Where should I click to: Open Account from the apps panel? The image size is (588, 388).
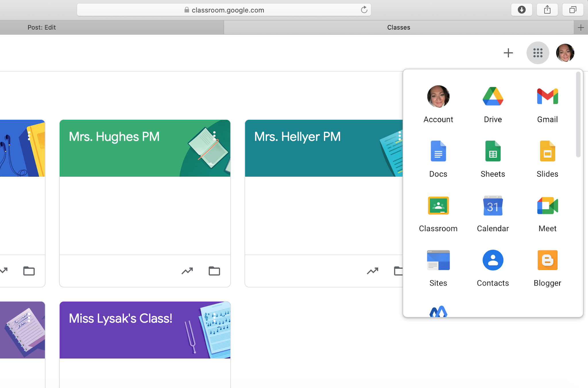pyautogui.click(x=438, y=105)
